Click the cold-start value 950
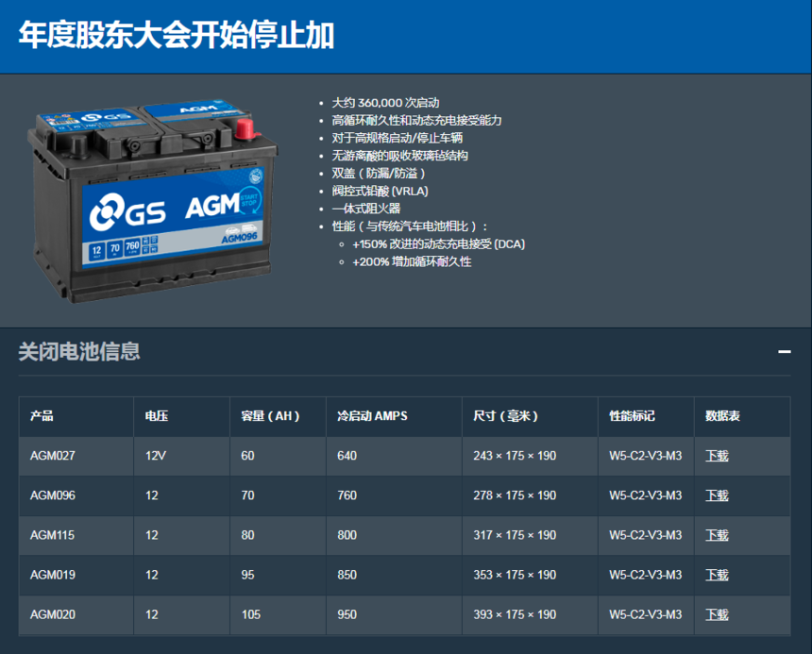This screenshot has height=654, width=812. (x=347, y=614)
